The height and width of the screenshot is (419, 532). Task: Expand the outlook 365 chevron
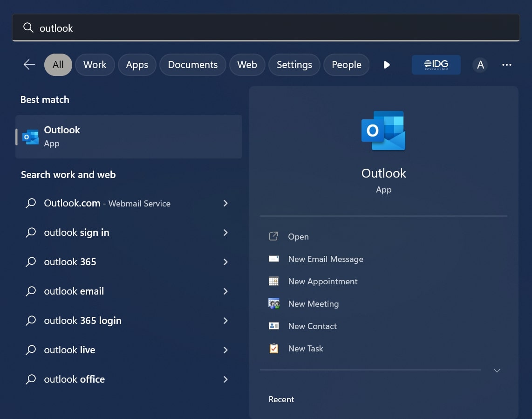pos(225,262)
